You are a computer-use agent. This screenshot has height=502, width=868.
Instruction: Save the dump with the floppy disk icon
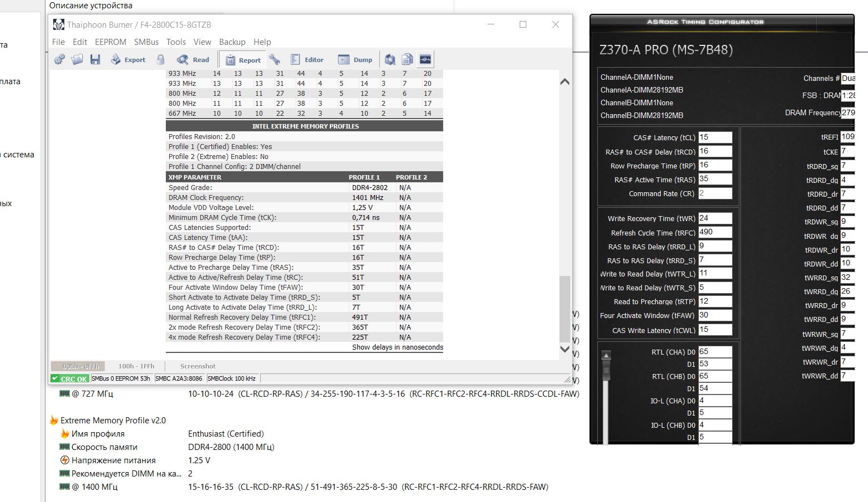[x=95, y=59]
